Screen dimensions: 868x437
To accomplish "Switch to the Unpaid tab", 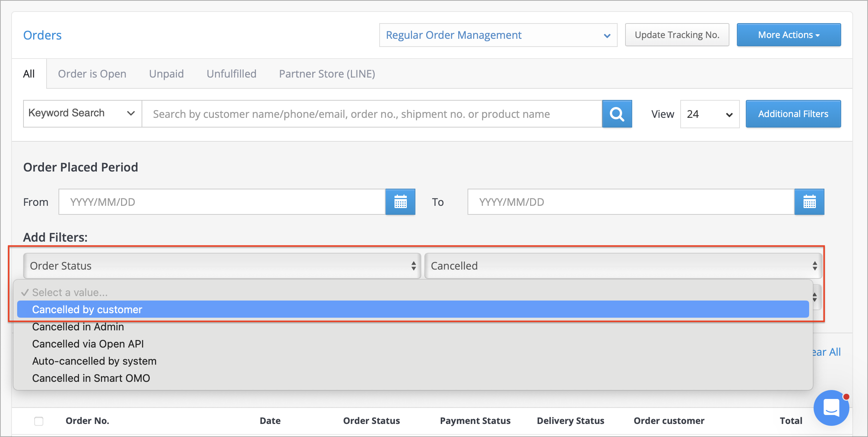I will point(167,74).
